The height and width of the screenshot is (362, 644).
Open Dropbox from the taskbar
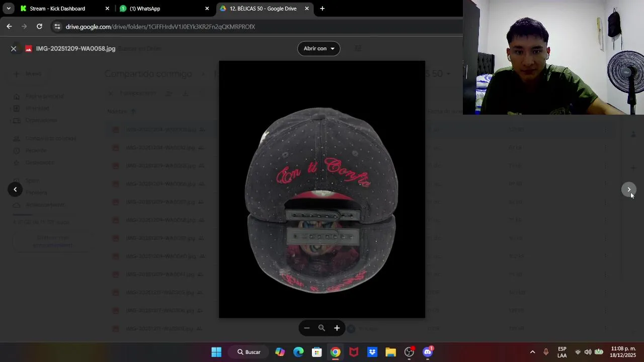(372, 352)
